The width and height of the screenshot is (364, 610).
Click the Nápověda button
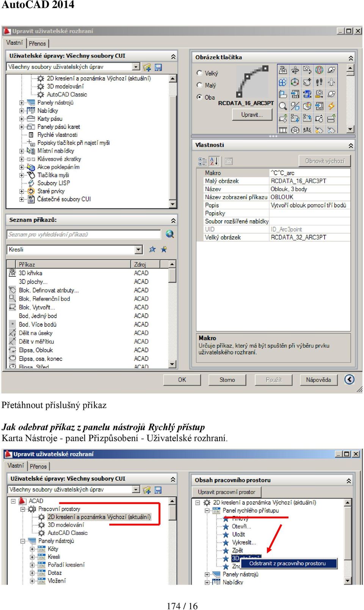tap(318, 380)
